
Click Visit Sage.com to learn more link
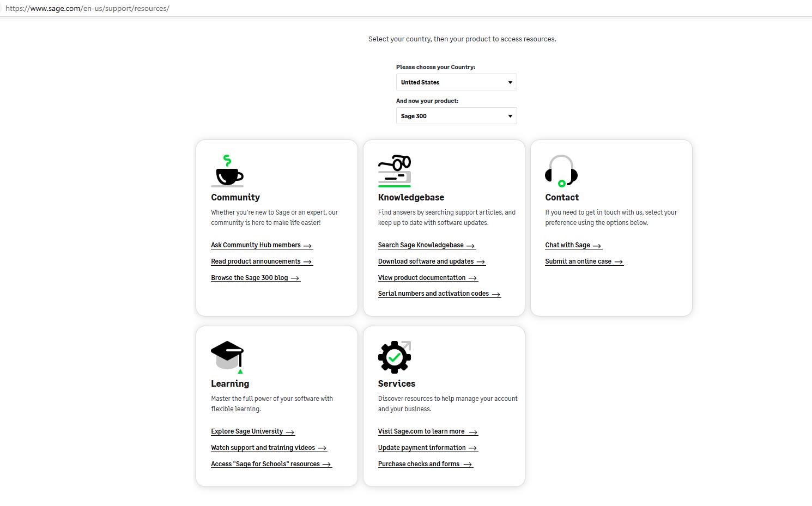click(428, 431)
